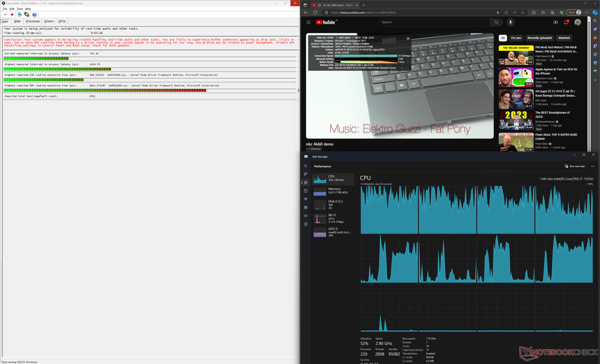Click the YouTube Create video icon
600x364 pixels.
(x=556, y=22)
